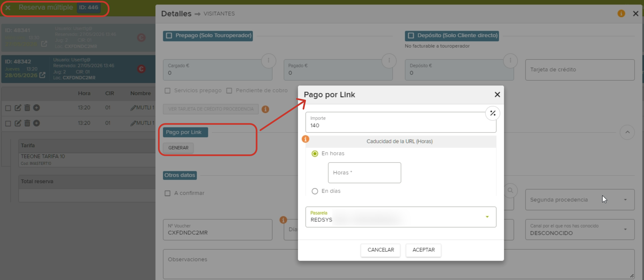Close the Detalles panel
This screenshot has width=644, height=280.
[x=635, y=14]
